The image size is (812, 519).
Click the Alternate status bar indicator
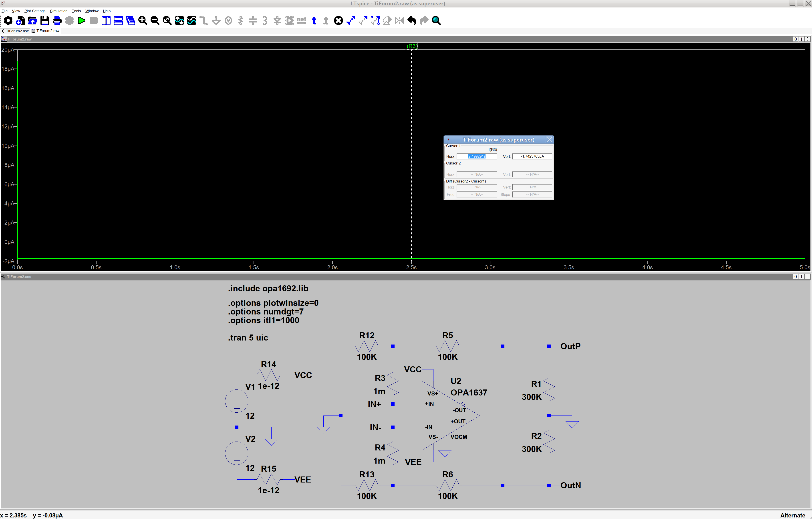(x=793, y=515)
